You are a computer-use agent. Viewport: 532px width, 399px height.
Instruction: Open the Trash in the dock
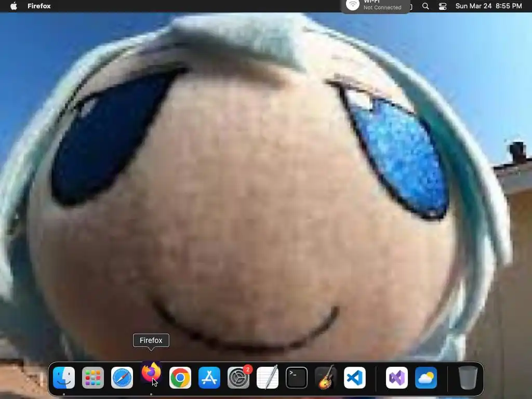coord(468,378)
